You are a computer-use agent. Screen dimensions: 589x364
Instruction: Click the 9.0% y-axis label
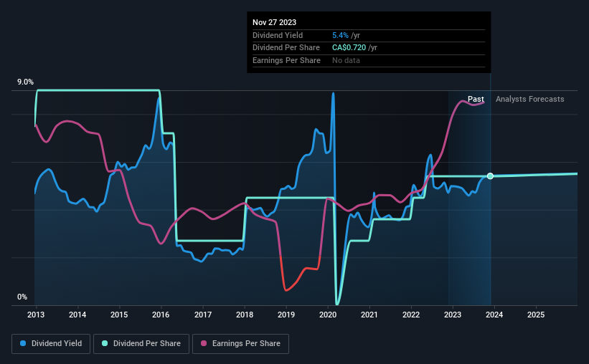(25, 82)
